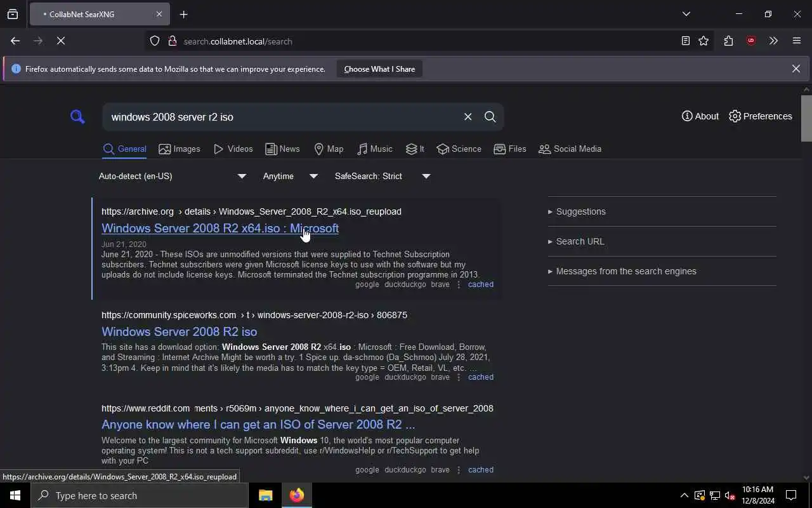
Task: Open more options dots for Reddit result
Action: pyautogui.click(x=459, y=470)
